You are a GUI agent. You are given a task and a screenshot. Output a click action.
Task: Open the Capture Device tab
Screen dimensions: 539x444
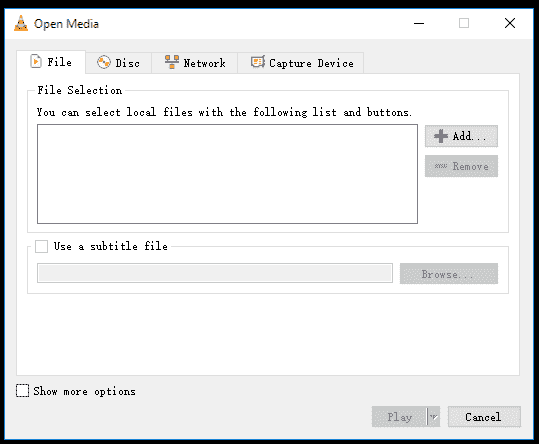(x=300, y=63)
